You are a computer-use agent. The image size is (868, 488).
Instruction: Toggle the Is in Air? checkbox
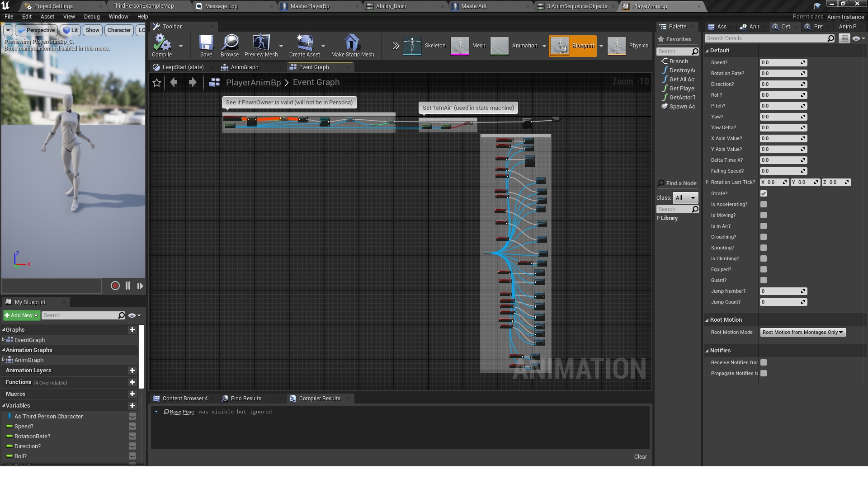764,226
